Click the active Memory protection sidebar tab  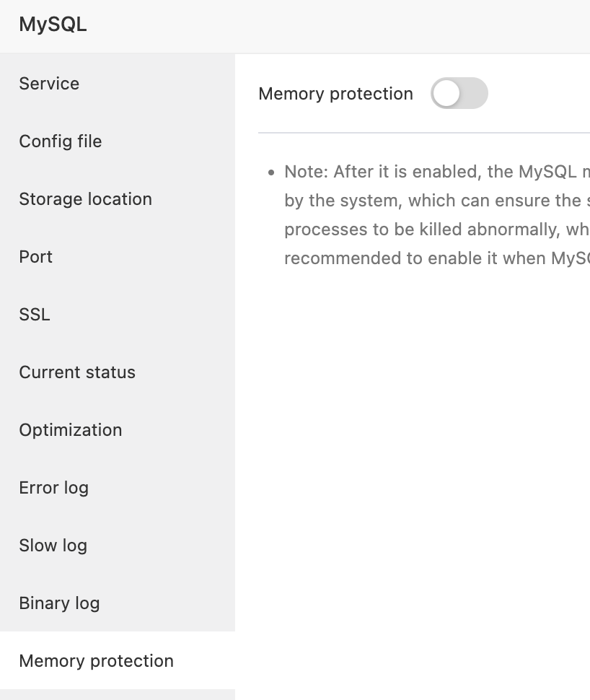97,661
